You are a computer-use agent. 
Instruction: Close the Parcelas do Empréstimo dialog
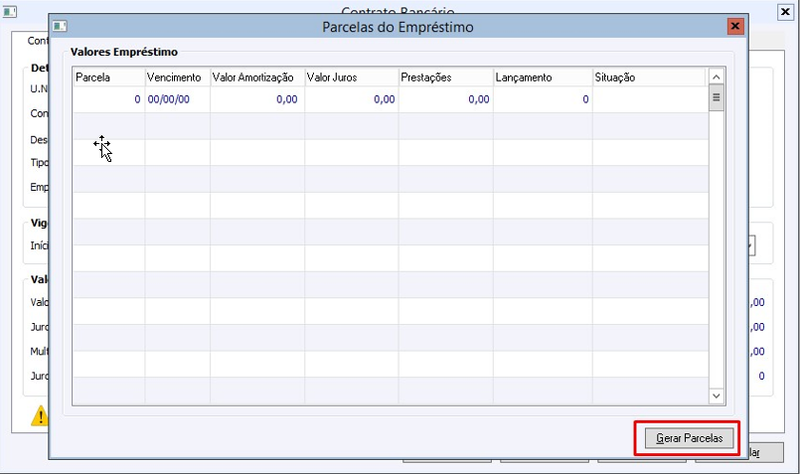pos(735,26)
